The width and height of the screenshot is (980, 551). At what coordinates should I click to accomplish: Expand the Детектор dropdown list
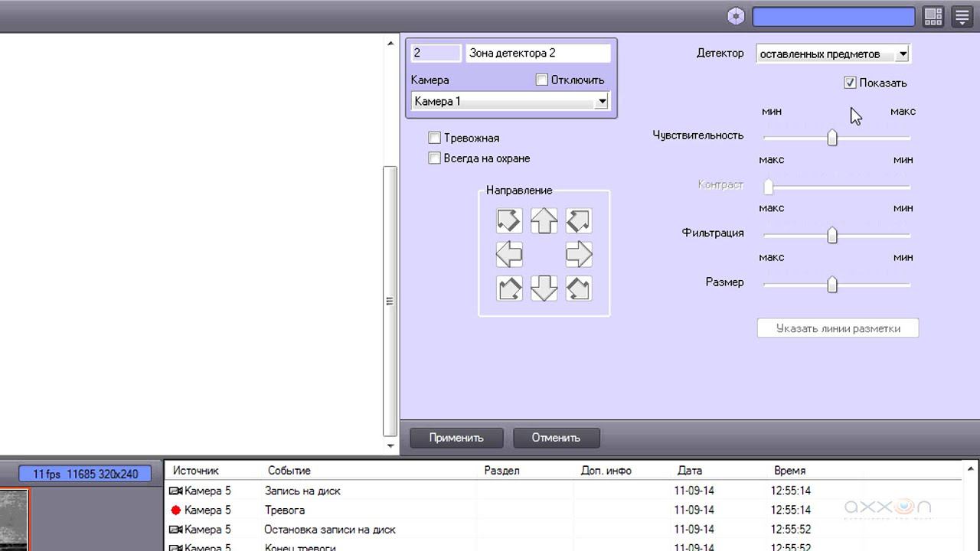tap(903, 54)
